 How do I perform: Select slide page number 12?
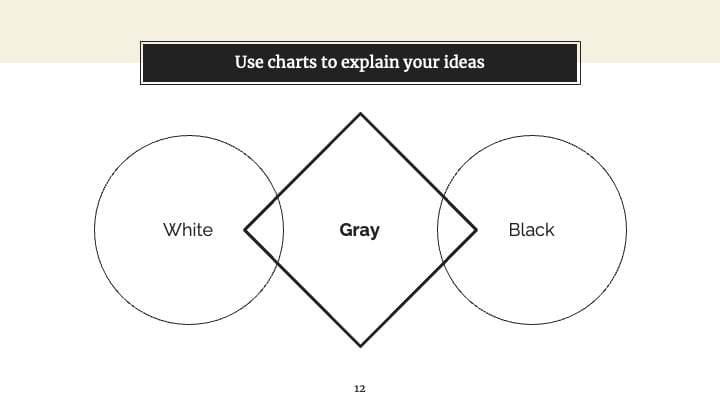pyautogui.click(x=360, y=389)
